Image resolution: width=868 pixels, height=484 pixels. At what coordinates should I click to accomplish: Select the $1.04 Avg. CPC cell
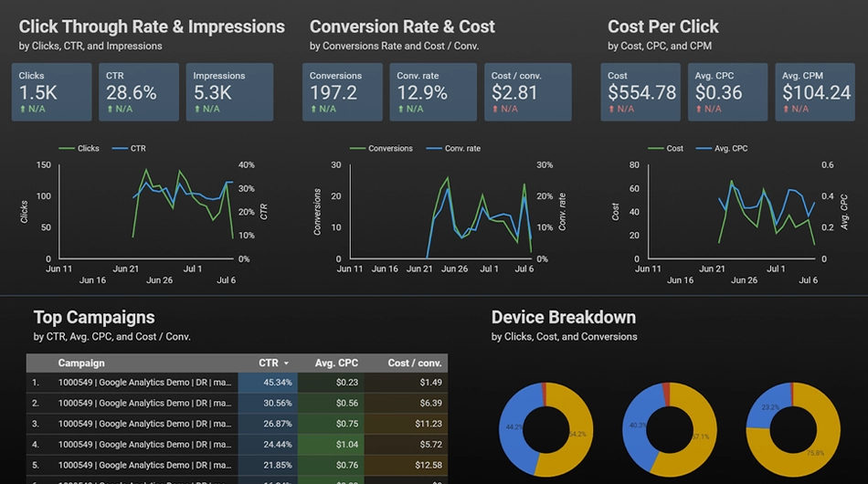331,444
